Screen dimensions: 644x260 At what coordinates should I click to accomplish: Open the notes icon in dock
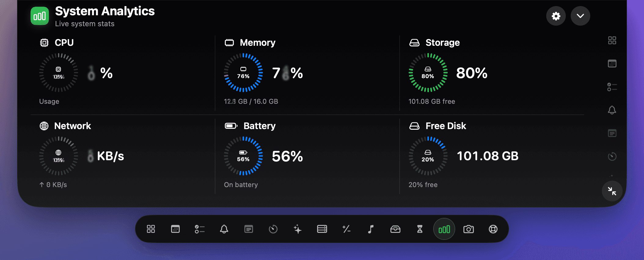(x=249, y=229)
